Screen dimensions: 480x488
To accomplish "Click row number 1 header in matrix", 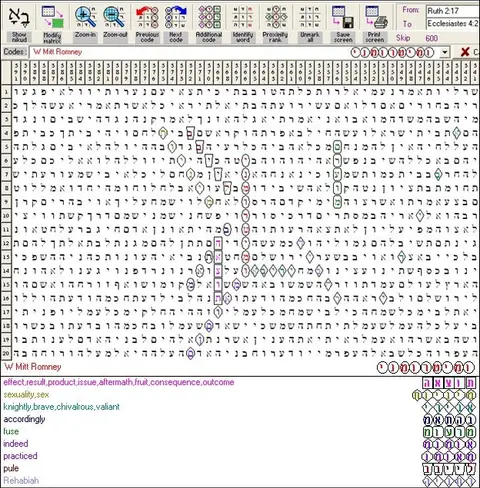I will 6,92.
